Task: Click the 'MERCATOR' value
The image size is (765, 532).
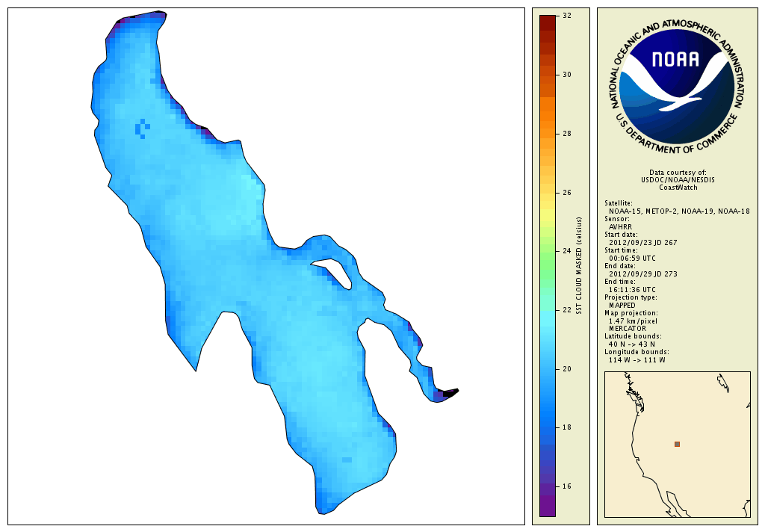Action: (x=628, y=329)
